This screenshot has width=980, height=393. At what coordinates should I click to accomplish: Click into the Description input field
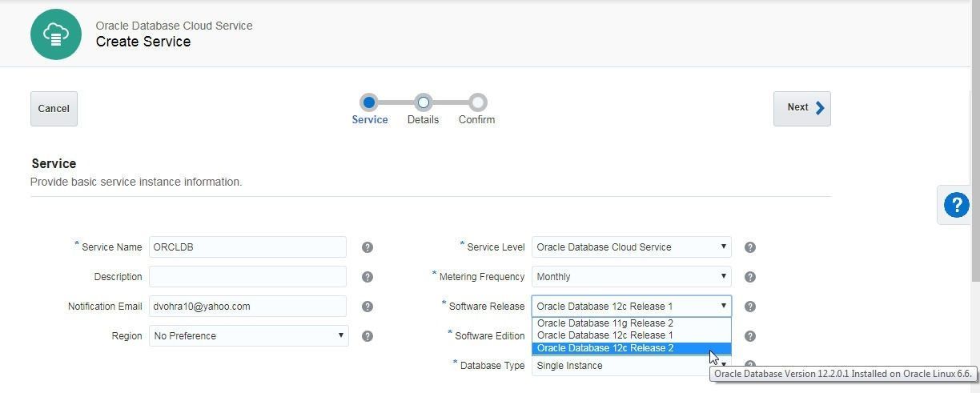[x=247, y=277]
